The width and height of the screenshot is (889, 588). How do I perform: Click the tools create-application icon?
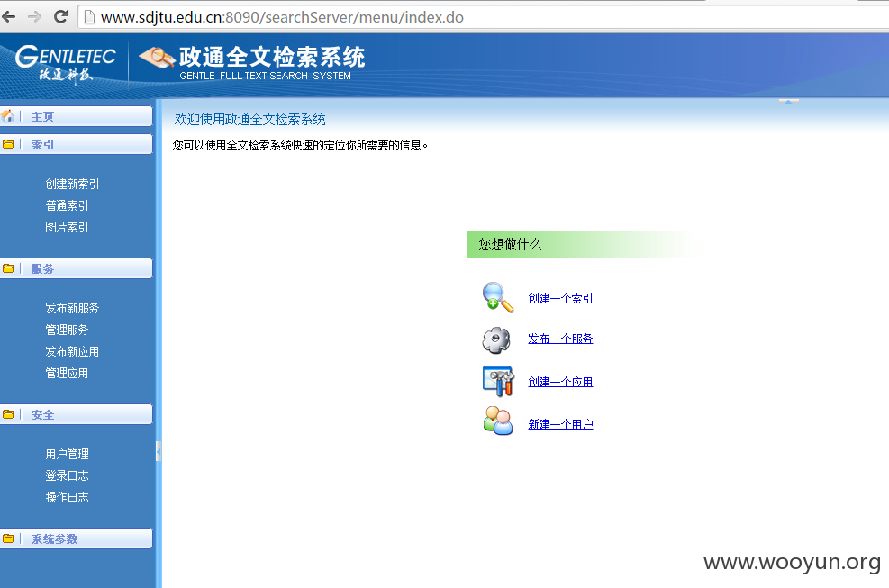click(x=498, y=381)
